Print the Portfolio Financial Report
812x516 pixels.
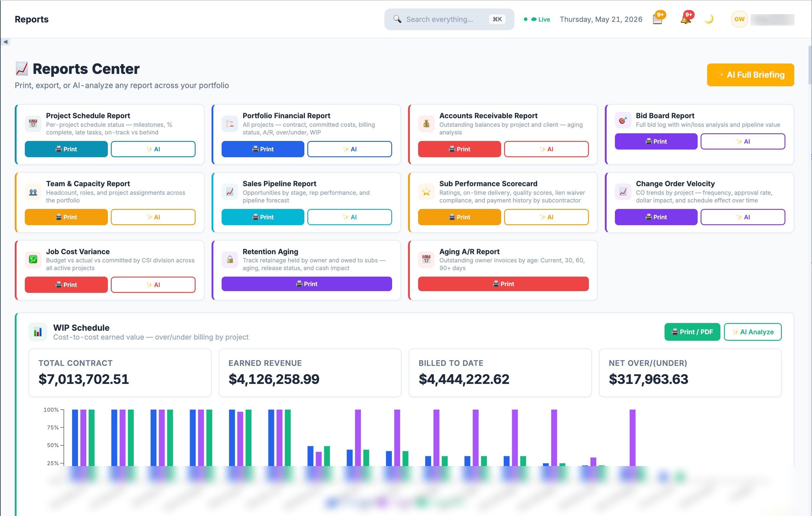click(x=263, y=149)
